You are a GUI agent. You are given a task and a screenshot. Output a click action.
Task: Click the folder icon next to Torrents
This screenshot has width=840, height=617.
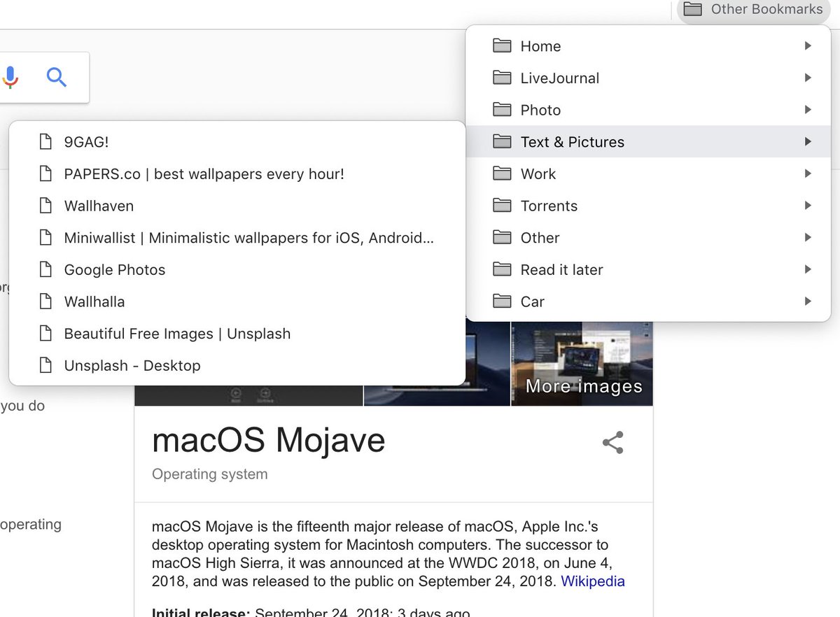point(502,206)
